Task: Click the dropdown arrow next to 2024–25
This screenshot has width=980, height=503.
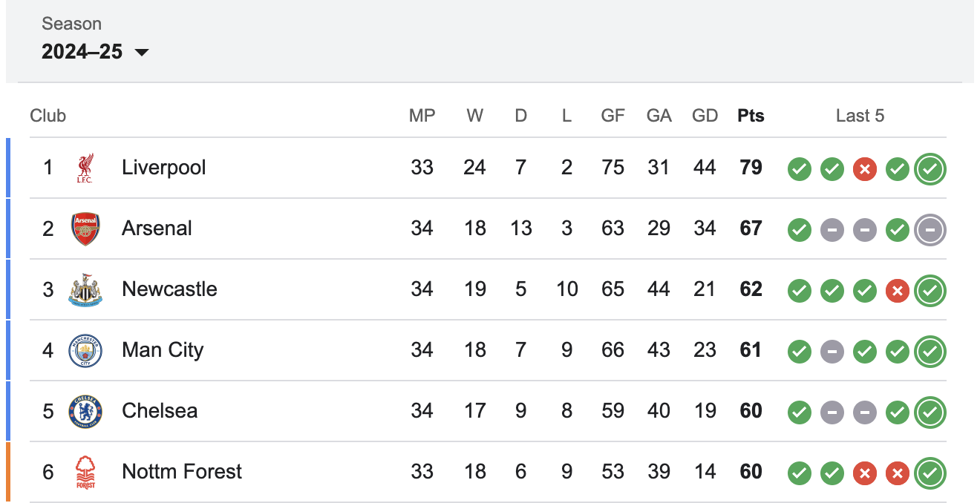Action: pos(141,53)
